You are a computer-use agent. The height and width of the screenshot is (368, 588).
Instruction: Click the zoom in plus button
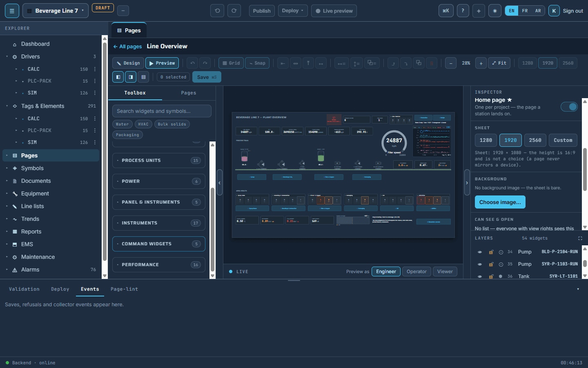pyautogui.click(x=481, y=63)
